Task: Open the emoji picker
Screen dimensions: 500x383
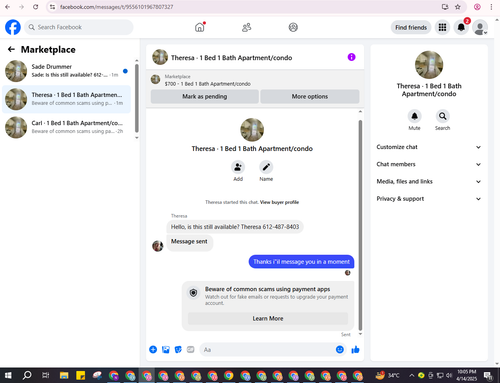Action: [x=340, y=349]
